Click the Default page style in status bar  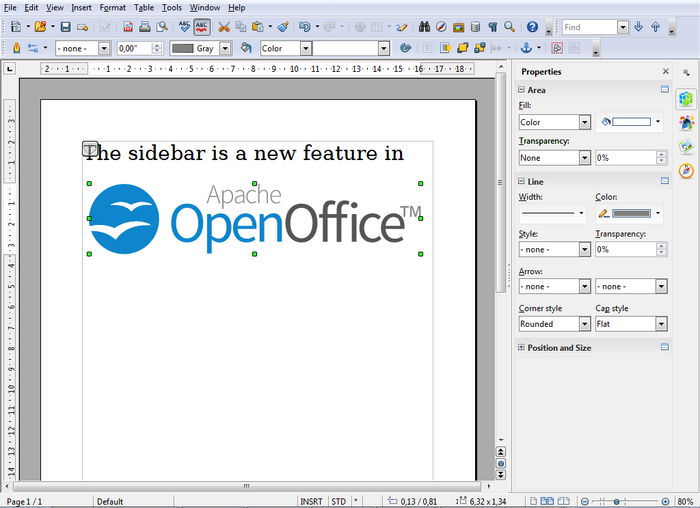[110, 501]
